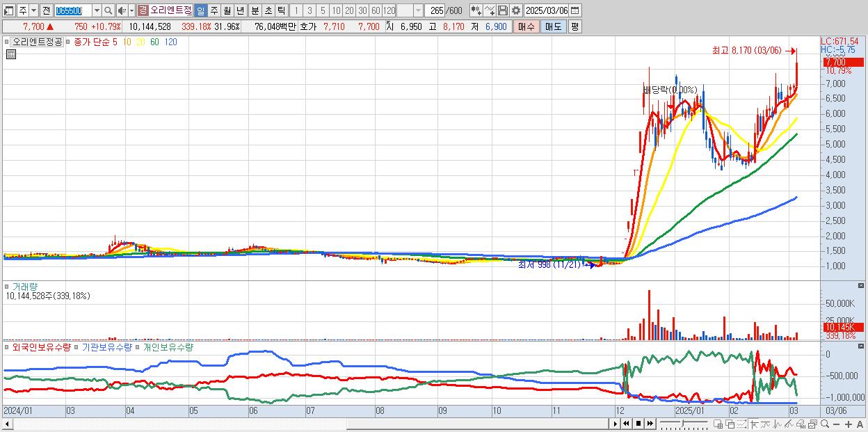Adjust the replay speed slider at bottom
This screenshot has width=868, height=432.
click(x=684, y=424)
